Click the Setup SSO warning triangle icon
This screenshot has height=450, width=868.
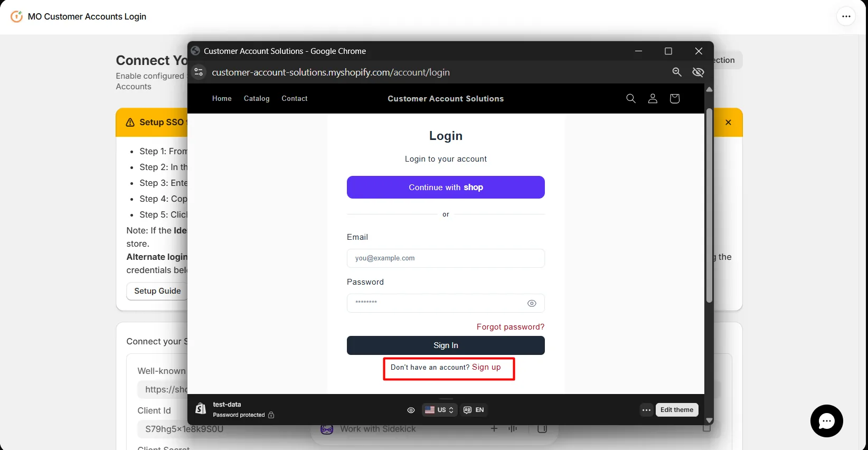click(130, 123)
